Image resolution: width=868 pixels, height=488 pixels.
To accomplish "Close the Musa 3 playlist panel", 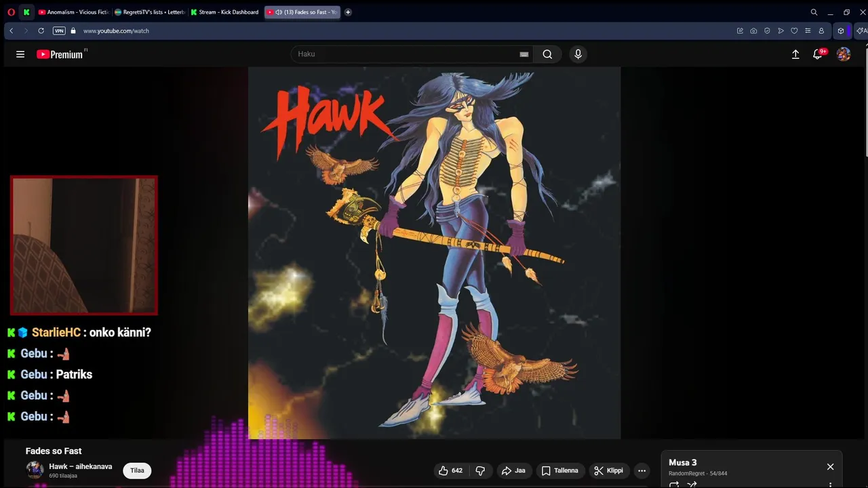I will 830,466.
